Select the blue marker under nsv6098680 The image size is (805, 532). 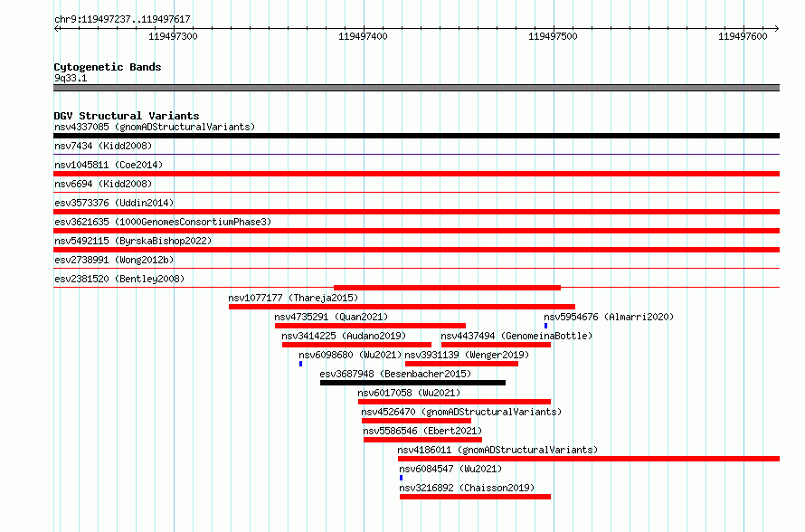click(x=301, y=364)
